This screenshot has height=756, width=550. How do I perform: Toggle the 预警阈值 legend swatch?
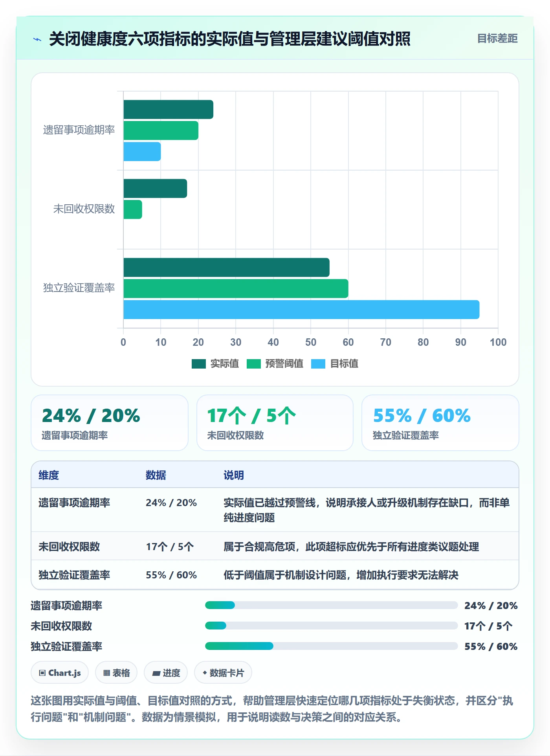(254, 364)
